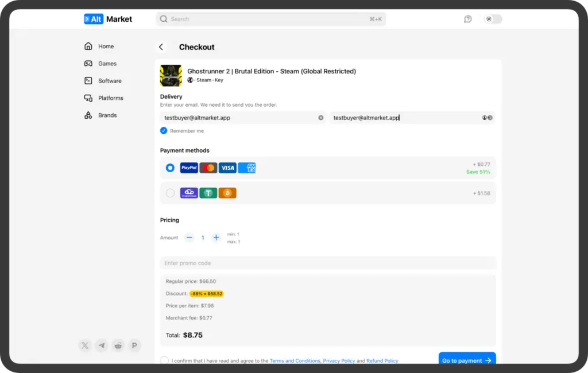Click the icons at the second email field's end

(x=487, y=118)
